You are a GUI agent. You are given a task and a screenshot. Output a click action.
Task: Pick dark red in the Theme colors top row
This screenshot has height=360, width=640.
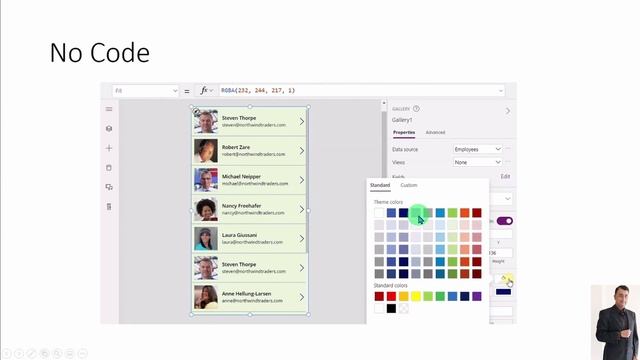point(477,213)
